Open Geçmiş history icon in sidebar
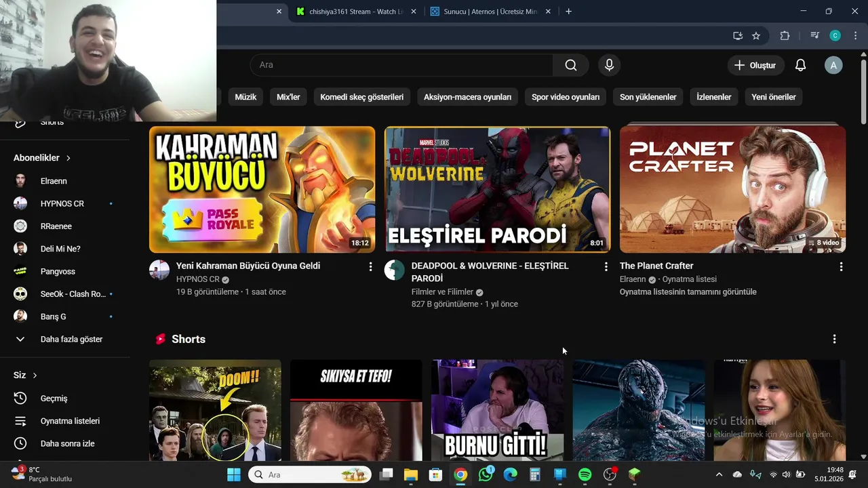868x488 pixels. [20, 399]
